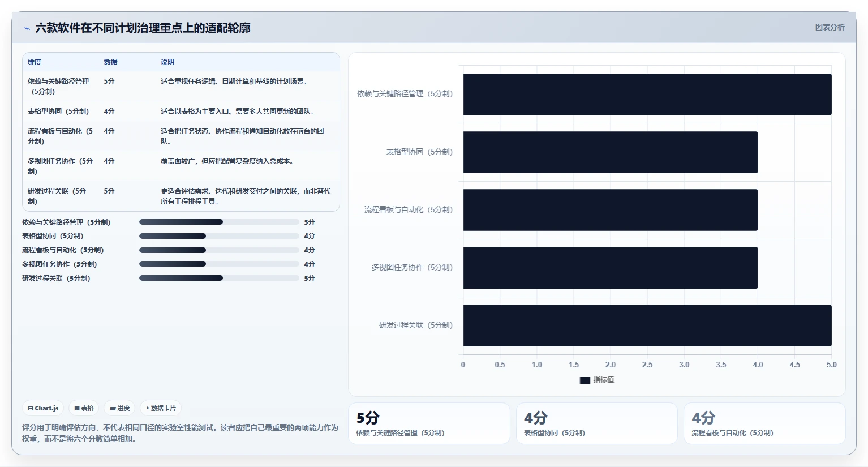Click table cell 多视图任务协作（5分制）
The image size is (868, 467).
point(60,166)
